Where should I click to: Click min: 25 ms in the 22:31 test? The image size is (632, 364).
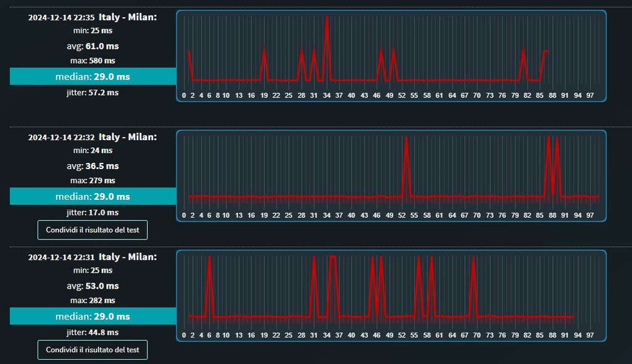(93, 270)
